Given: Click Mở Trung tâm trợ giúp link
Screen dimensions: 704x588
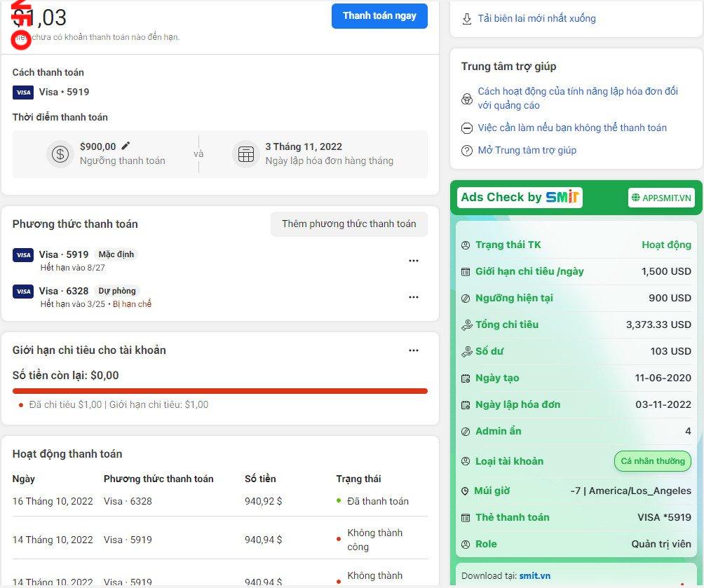Looking at the screenshot, I should pos(527,150).
